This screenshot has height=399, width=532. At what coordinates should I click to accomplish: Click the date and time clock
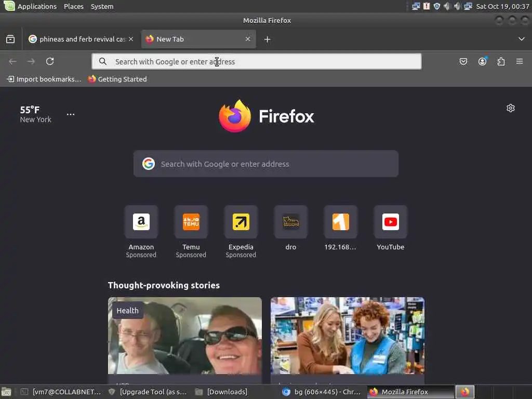coord(502,6)
